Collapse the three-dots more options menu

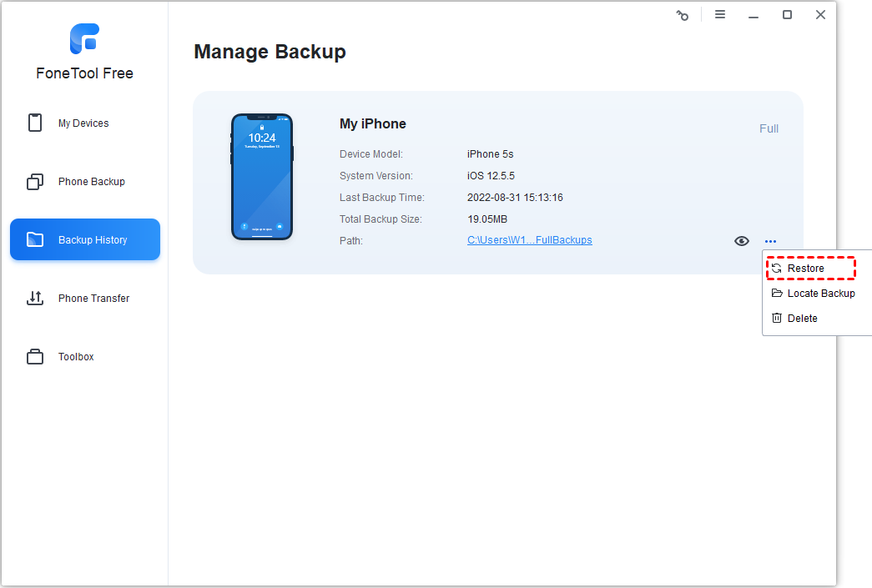pos(770,241)
